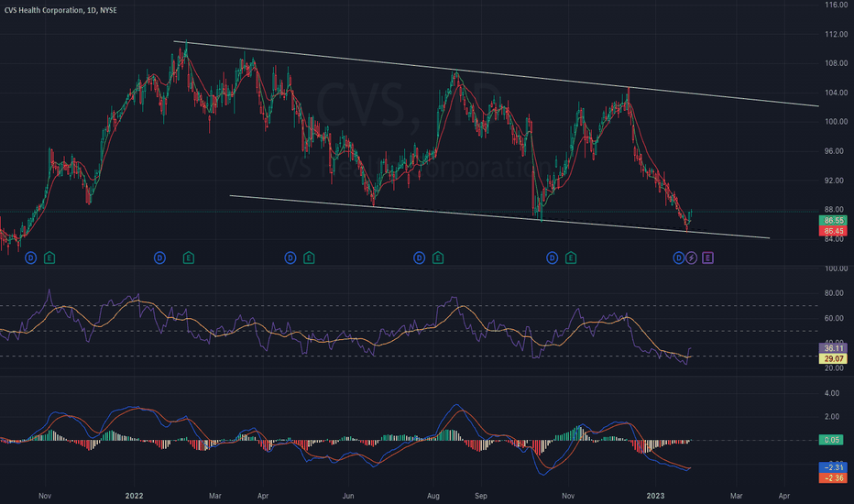The image size is (854, 504).
Task: Click the 80.00 level on the RSI scale
Action: pos(834,293)
